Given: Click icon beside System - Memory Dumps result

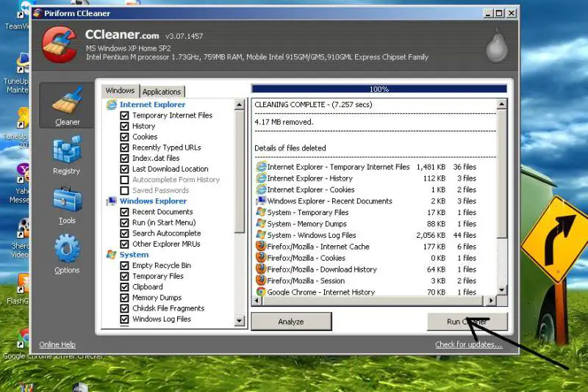Looking at the screenshot, I should coord(261,223).
